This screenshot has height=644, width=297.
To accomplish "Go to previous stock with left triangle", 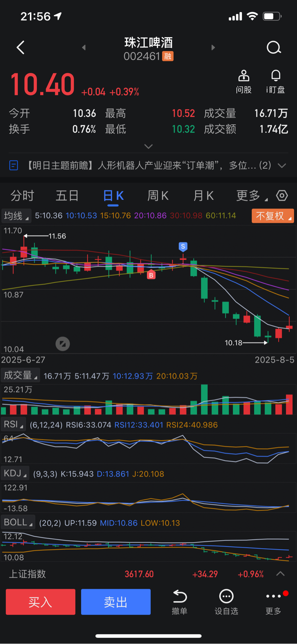I will click(84, 48).
